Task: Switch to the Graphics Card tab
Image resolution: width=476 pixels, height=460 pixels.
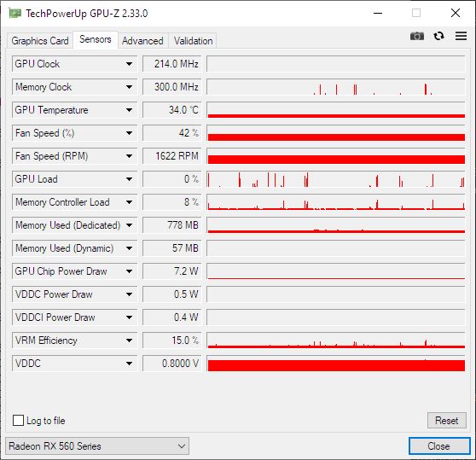Action: pyautogui.click(x=40, y=41)
